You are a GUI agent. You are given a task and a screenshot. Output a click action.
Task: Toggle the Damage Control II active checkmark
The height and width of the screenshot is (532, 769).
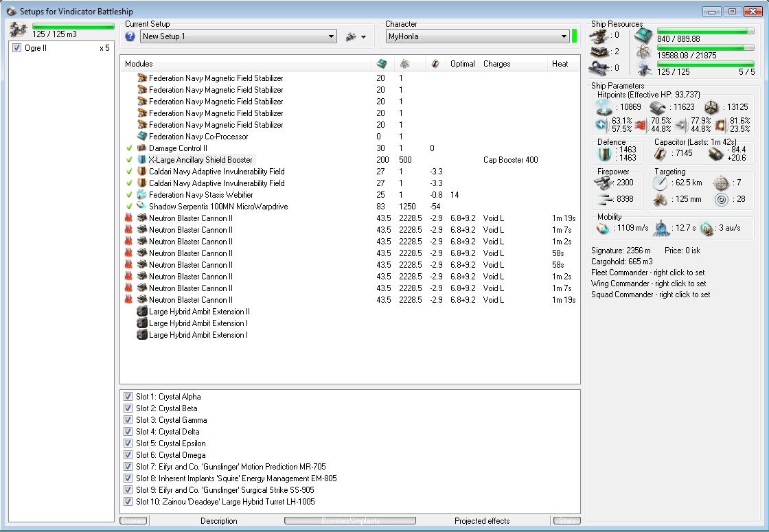(x=130, y=148)
